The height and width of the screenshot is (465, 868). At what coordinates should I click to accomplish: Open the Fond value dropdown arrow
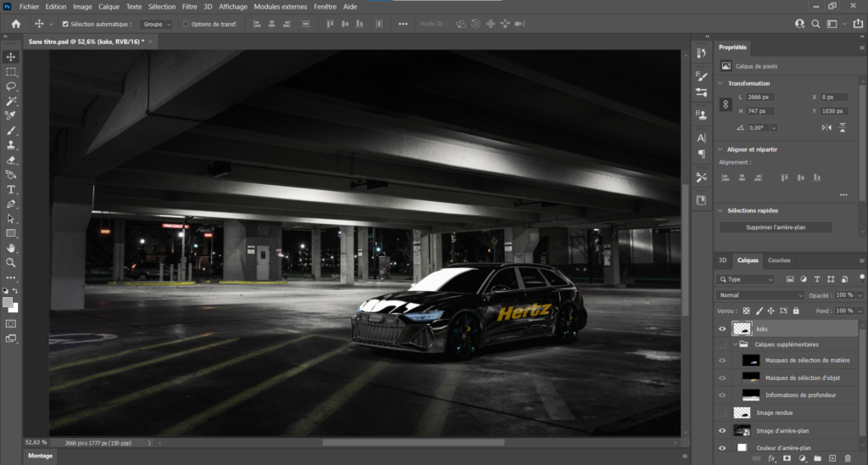click(x=860, y=311)
